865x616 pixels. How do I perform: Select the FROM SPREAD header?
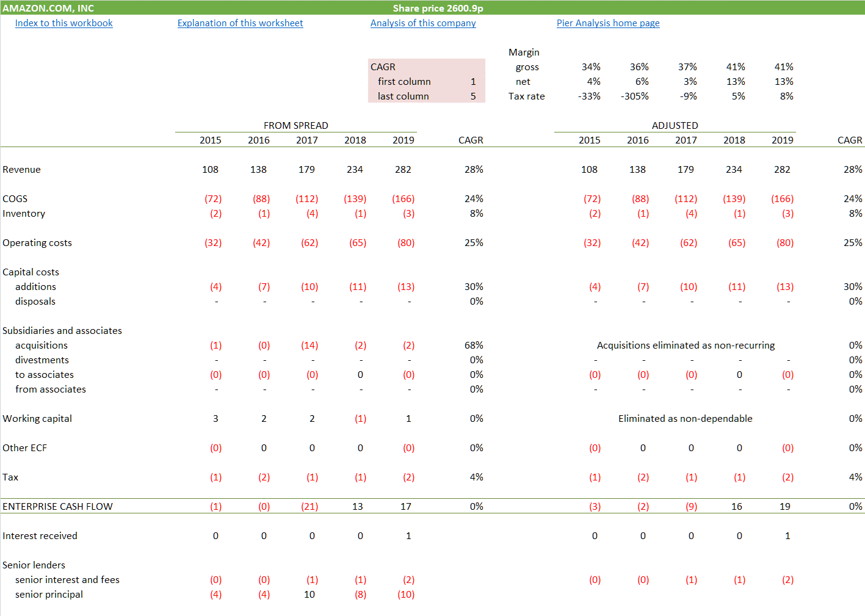(296, 126)
